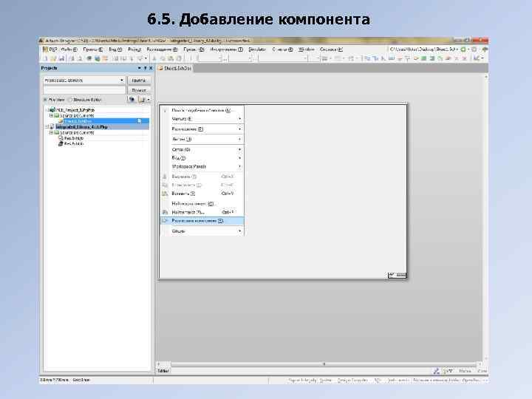The image size is (532, 399).
Task: Choose Найти текст Ctrl+F in context menu
Action: [202, 212]
